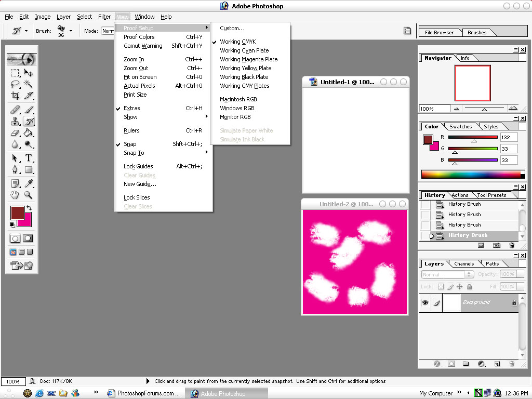
Task: Hide the Background layer eye icon
Action: click(x=425, y=303)
